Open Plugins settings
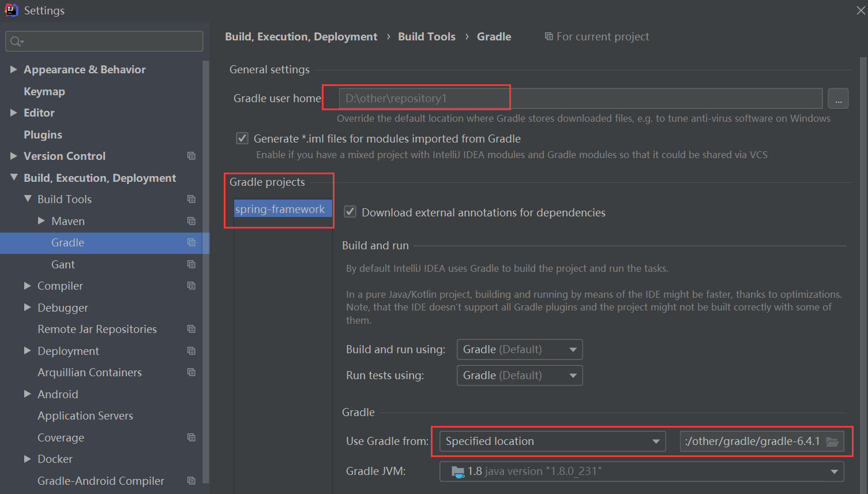This screenshot has width=868, height=494. pos(43,134)
